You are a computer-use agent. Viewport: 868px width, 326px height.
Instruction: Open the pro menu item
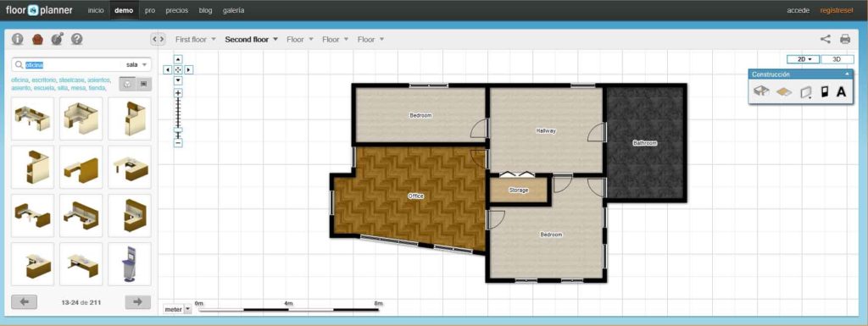[x=150, y=10]
